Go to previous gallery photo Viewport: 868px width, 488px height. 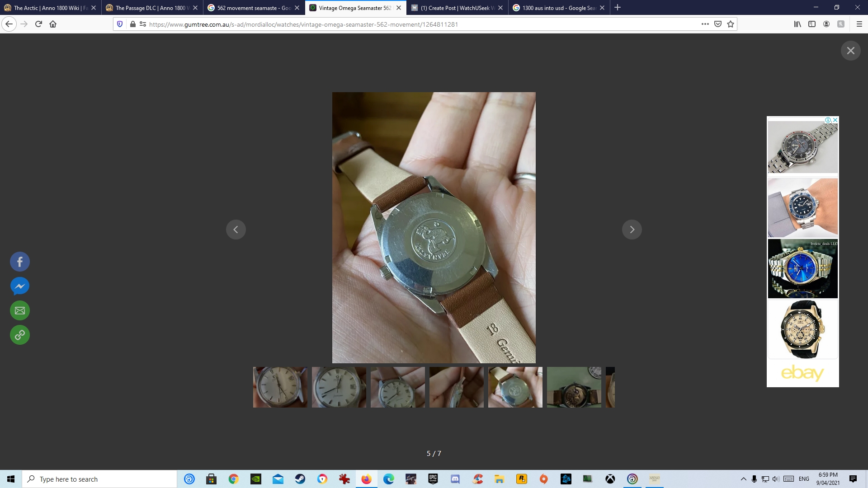coord(236,230)
